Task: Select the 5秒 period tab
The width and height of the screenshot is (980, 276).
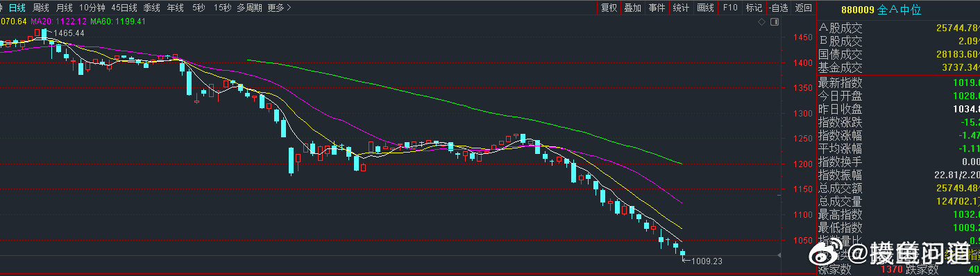Action: pyautogui.click(x=198, y=8)
